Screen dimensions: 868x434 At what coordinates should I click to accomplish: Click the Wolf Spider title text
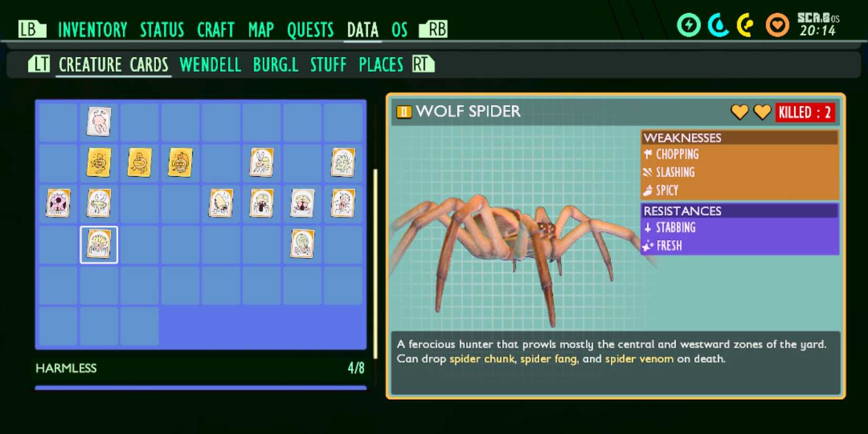coord(468,112)
